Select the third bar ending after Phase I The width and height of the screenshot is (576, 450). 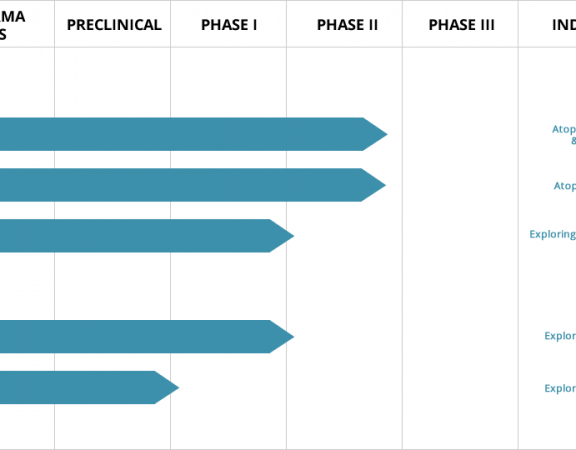(x=147, y=235)
